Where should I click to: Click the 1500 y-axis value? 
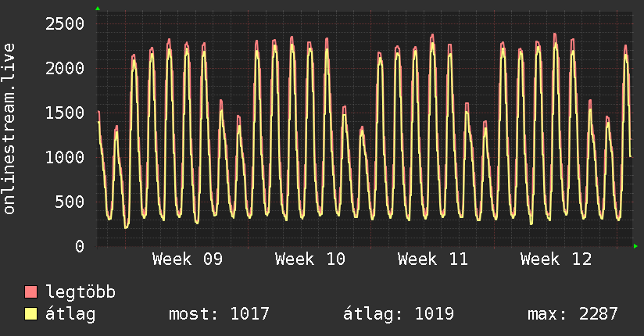pos(64,113)
